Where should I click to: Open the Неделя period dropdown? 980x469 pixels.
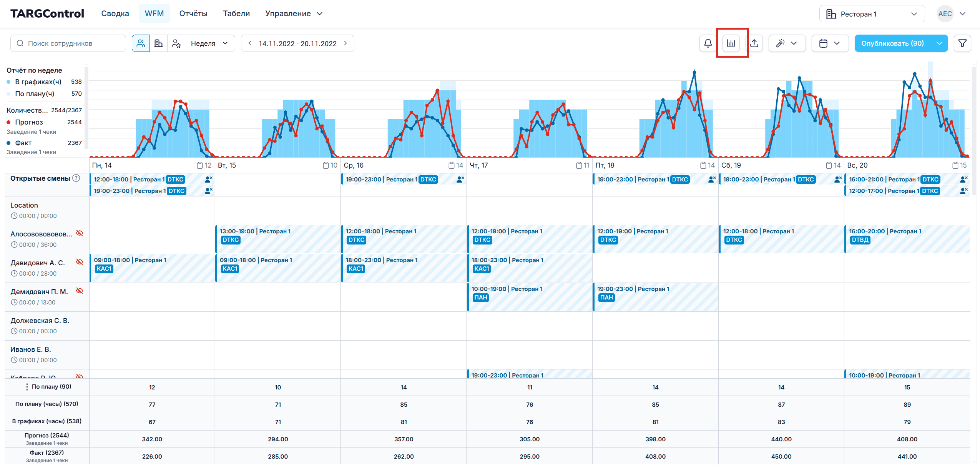[x=209, y=43]
